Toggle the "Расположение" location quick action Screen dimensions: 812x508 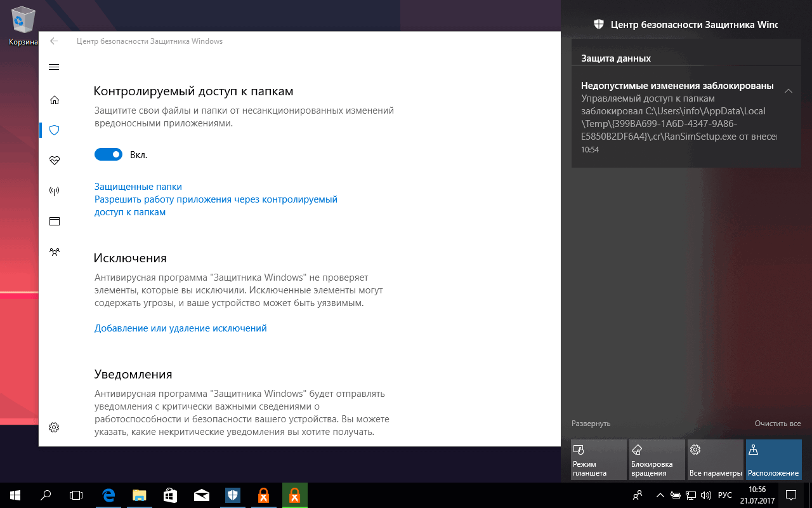pyautogui.click(x=774, y=459)
